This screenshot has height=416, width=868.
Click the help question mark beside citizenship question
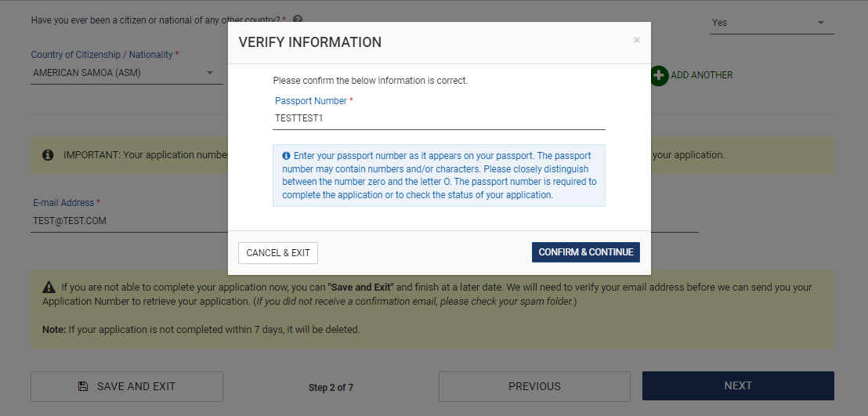tap(298, 20)
